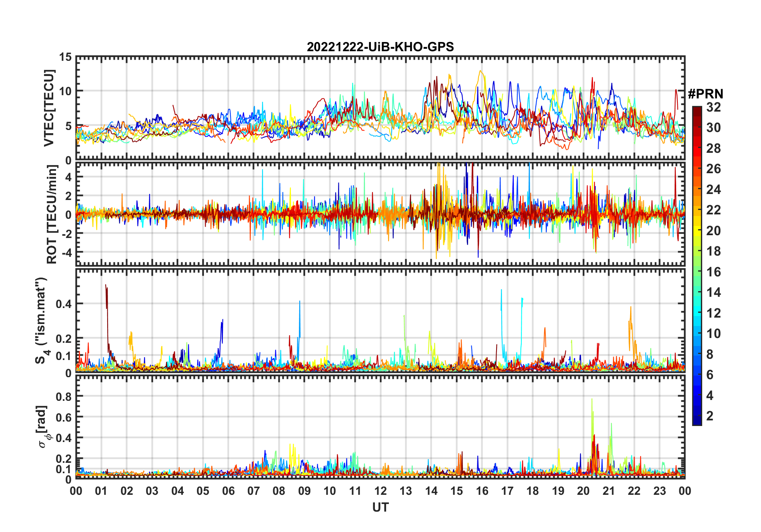Select UT axis tick label 15
Viewport: 761px width, 532px height.
[x=457, y=491]
